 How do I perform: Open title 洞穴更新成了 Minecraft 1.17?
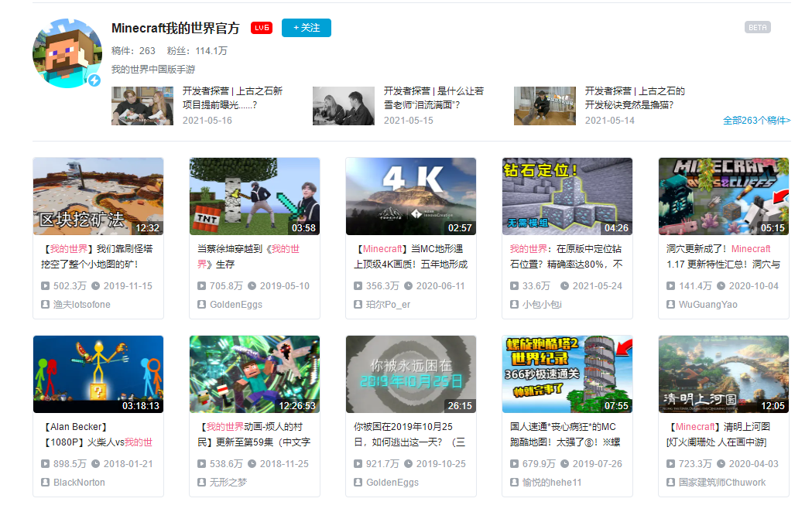tap(724, 257)
